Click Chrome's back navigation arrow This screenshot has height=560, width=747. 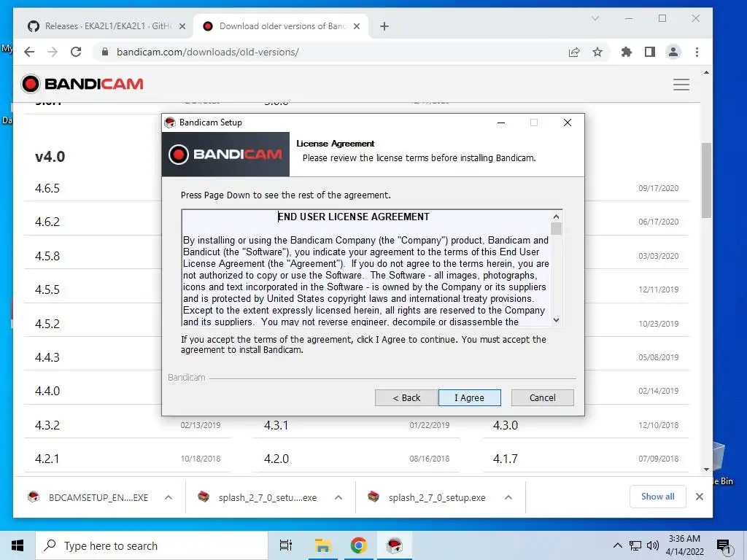coord(29,52)
